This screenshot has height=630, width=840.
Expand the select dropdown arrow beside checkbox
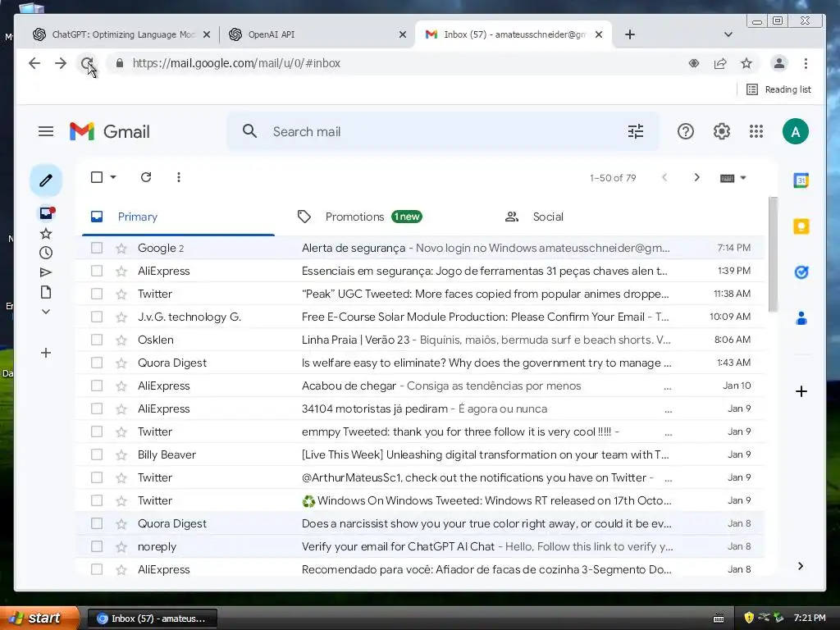(113, 177)
